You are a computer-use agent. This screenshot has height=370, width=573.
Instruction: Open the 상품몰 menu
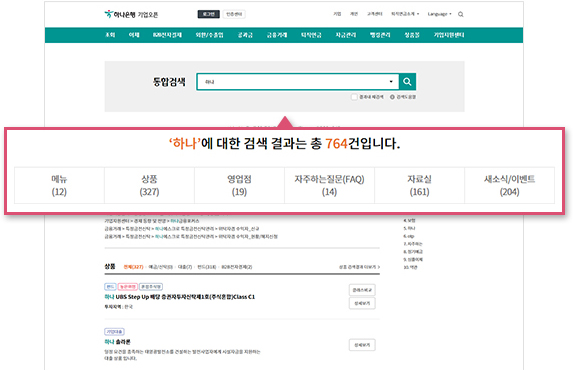tap(412, 35)
